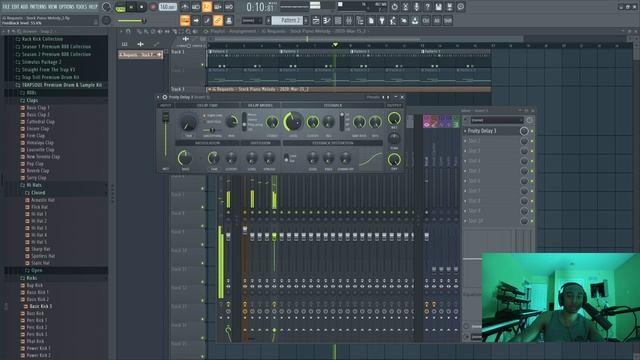
Task: Adjust the smoothing slider in Fruity Delay
Action: [x=212, y=130]
